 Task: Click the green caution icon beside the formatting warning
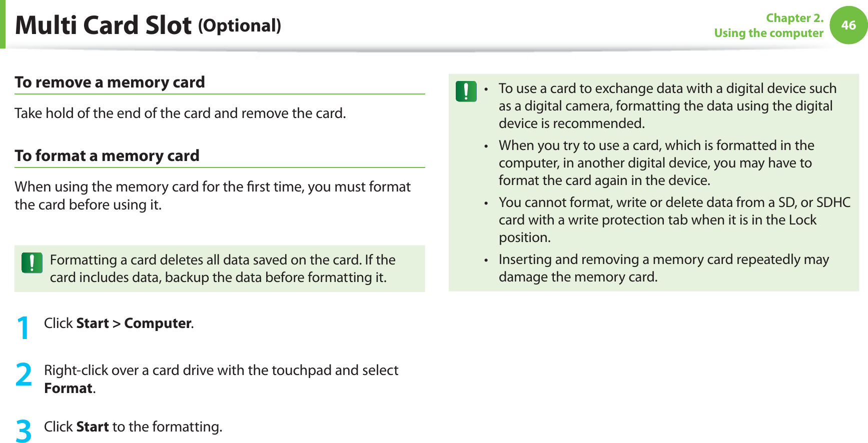tap(32, 262)
